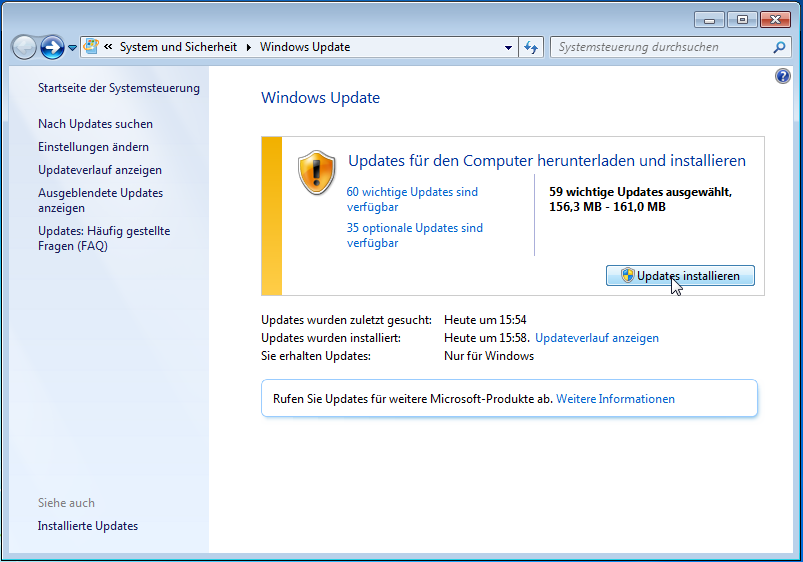Open Updateverlauf anzeigen next to install time
Viewport: 803px width, 562px height.
point(597,338)
